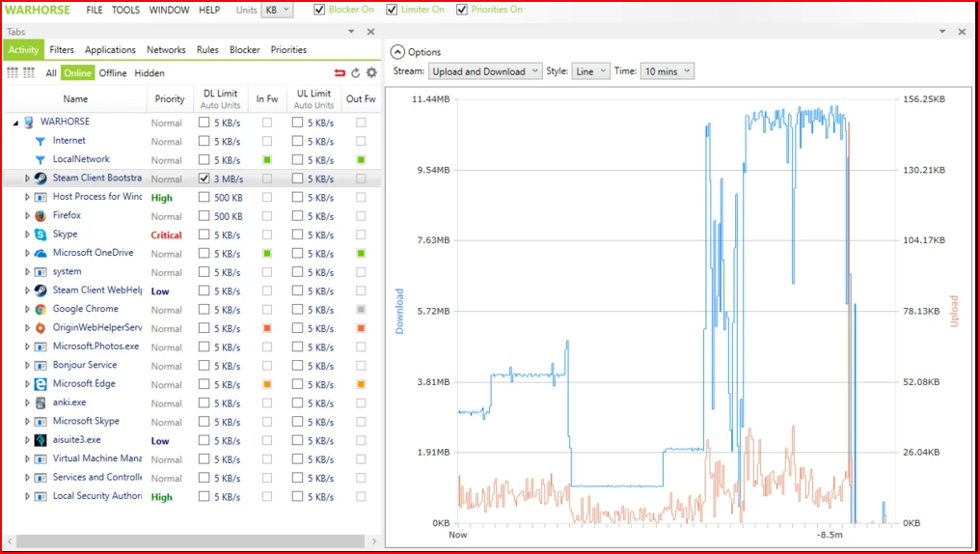The image size is (980, 554).
Task: Uncheck Steam Client Bootstrapper DL limit
Action: (204, 179)
